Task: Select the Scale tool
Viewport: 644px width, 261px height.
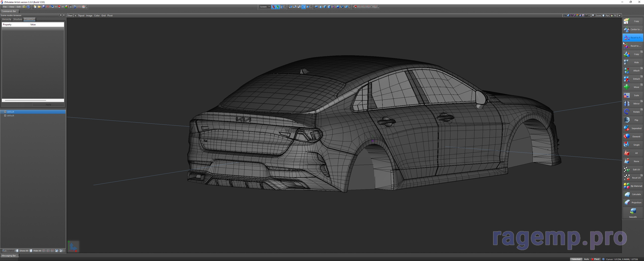Action: tap(633, 95)
